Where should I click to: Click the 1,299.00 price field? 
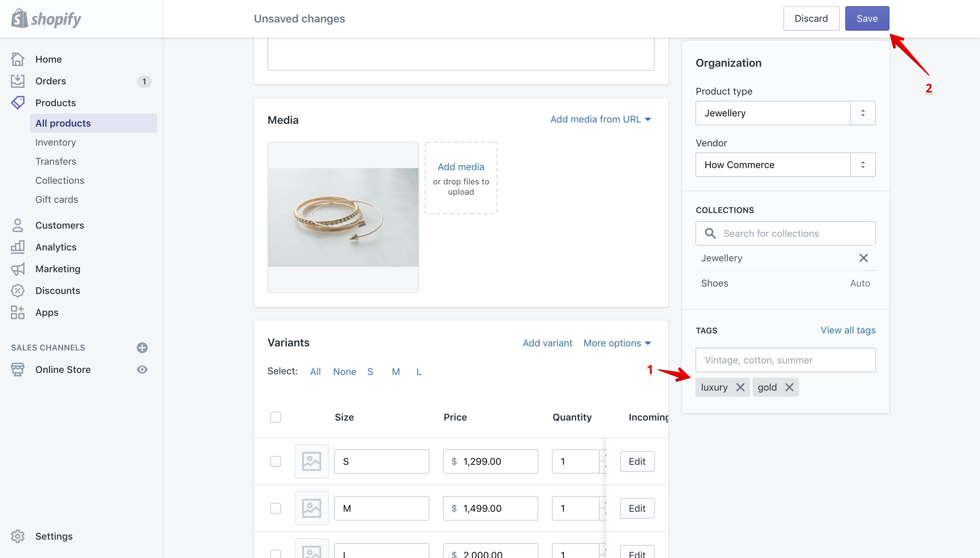pyautogui.click(x=490, y=461)
